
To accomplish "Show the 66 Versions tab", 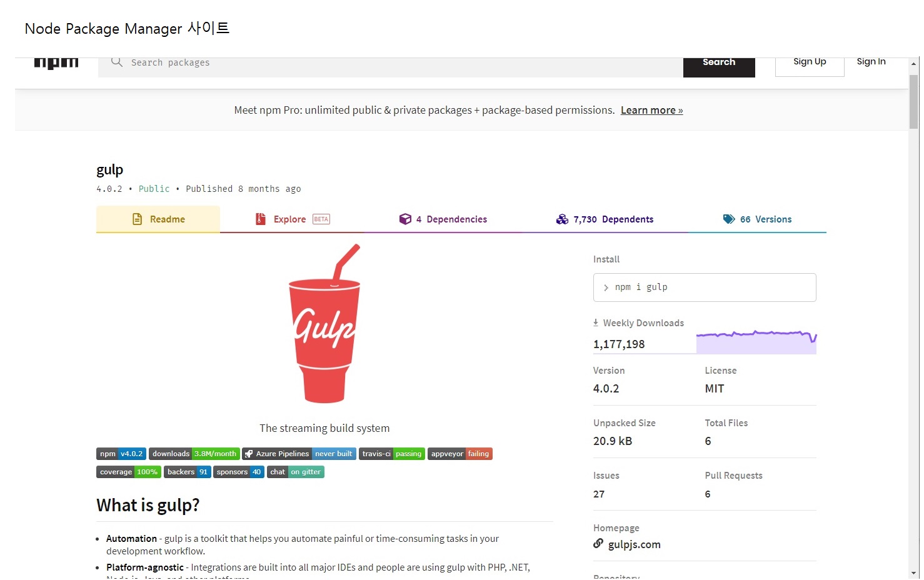I will [757, 219].
